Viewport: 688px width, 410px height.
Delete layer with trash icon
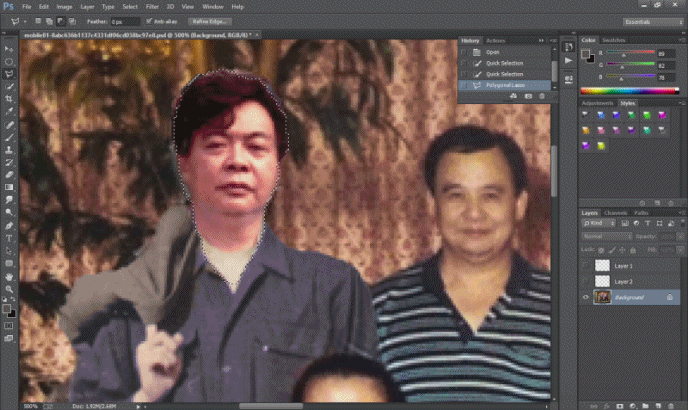pyautogui.click(x=671, y=406)
